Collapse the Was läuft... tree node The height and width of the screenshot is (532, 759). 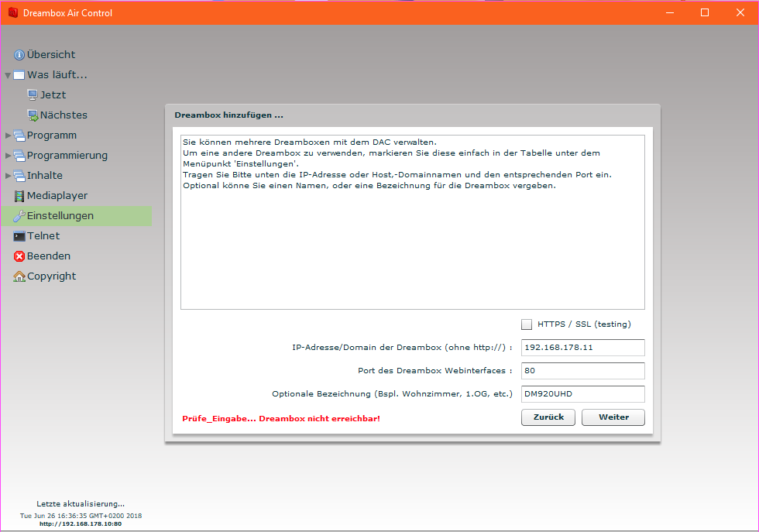(8, 75)
